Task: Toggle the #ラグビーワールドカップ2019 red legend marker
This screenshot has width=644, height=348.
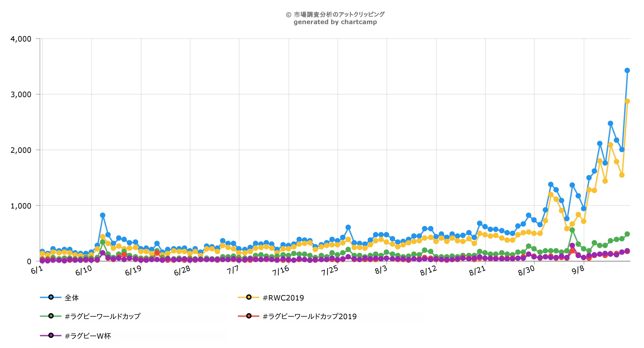Action: [249, 316]
